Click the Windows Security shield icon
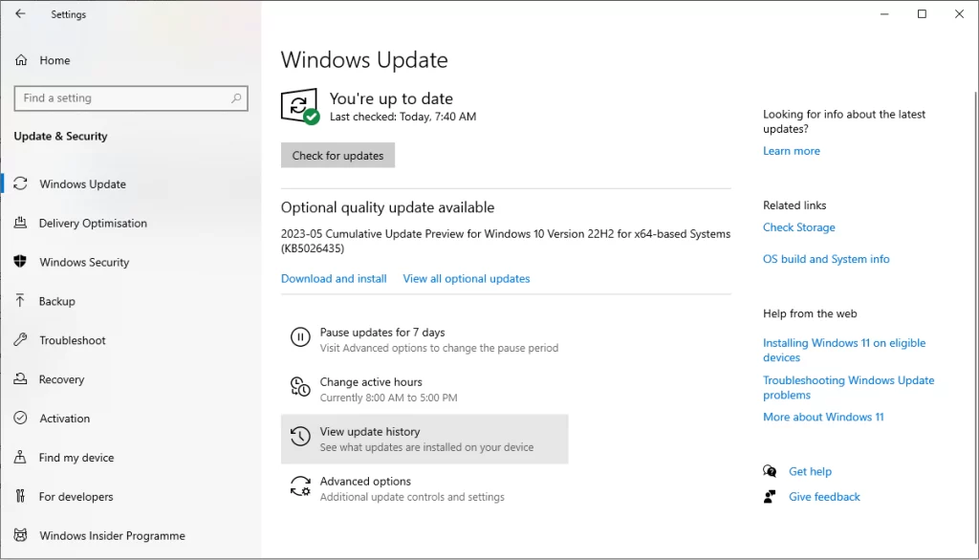The height and width of the screenshot is (560, 979). [21, 262]
